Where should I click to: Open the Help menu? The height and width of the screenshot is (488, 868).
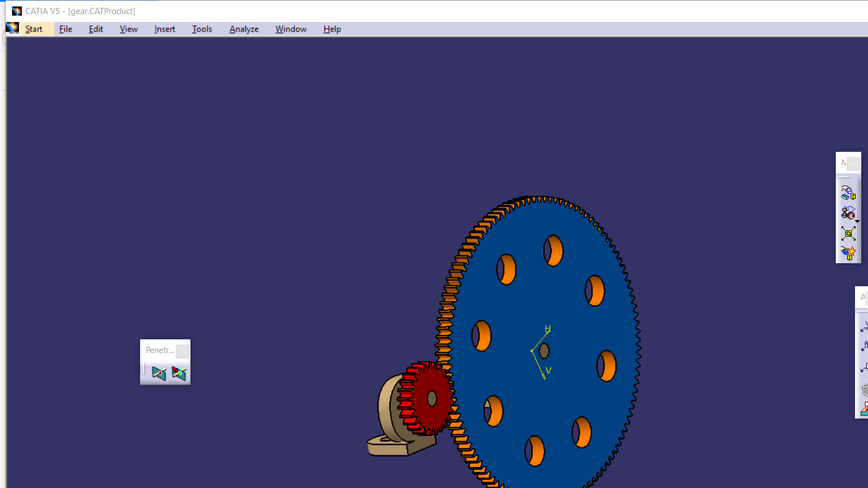point(332,29)
